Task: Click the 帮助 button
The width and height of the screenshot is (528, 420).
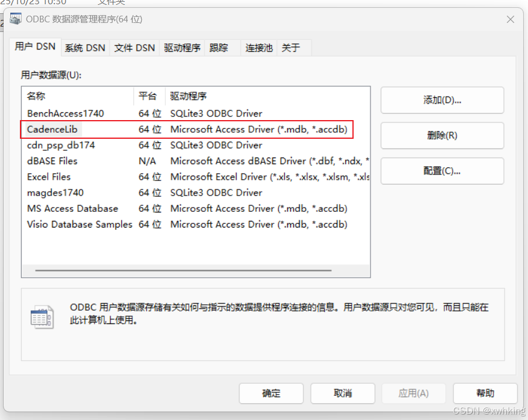Action: [485, 393]
